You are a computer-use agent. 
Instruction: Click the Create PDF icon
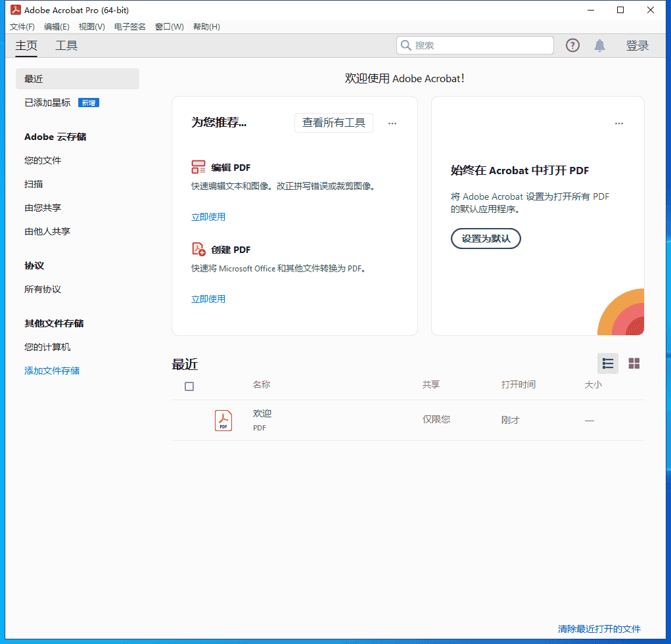[x=198, y=249]
